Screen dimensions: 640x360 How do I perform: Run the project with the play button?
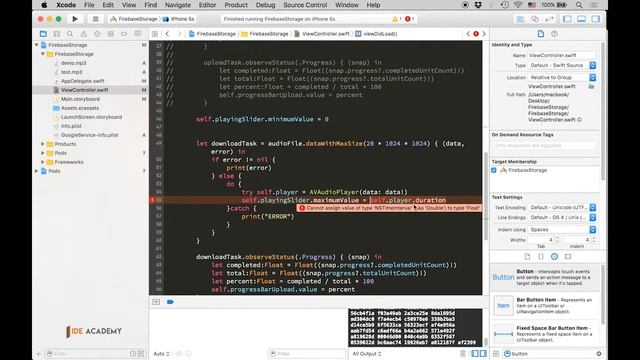75,19
